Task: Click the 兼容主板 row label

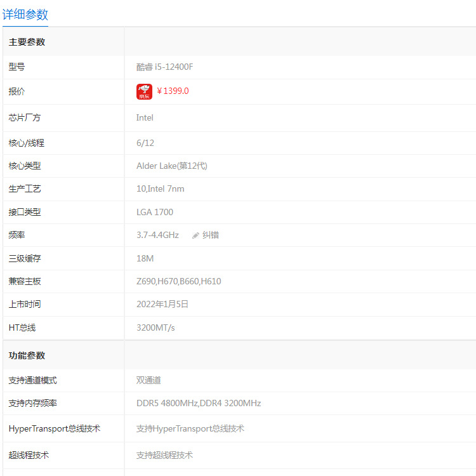Action: 25,281
